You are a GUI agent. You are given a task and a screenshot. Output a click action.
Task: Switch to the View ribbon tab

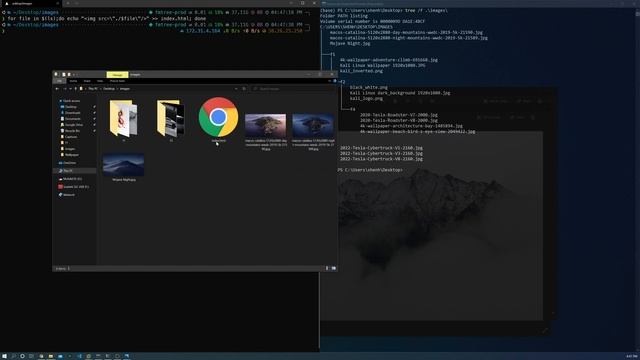100,81
